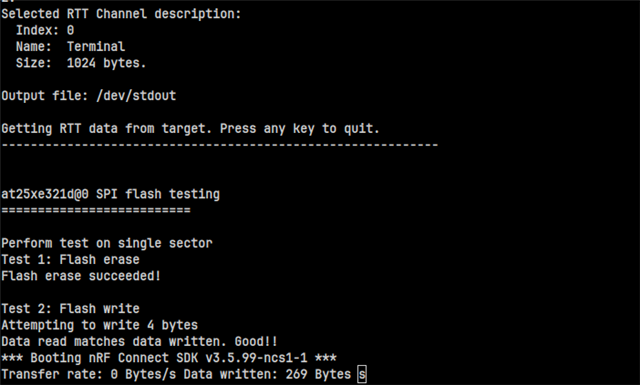640x385 pixels.
Task: Click 'Transfer rate: 0 Bytes/s' status text
Action: (x=89, y=374)
